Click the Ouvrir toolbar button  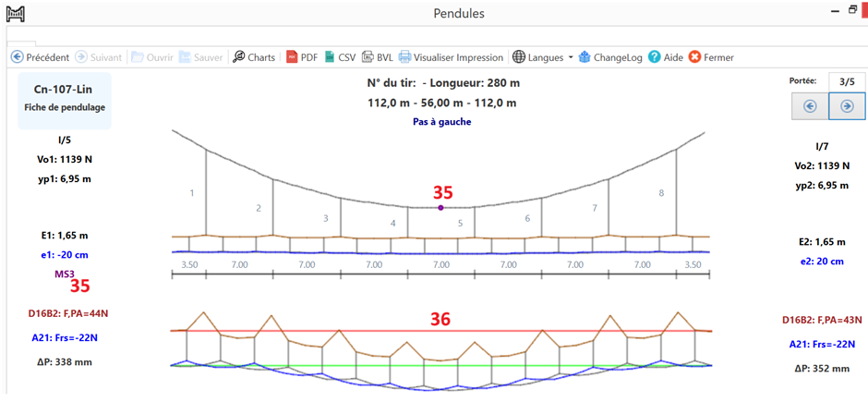(x=152, y=57)
